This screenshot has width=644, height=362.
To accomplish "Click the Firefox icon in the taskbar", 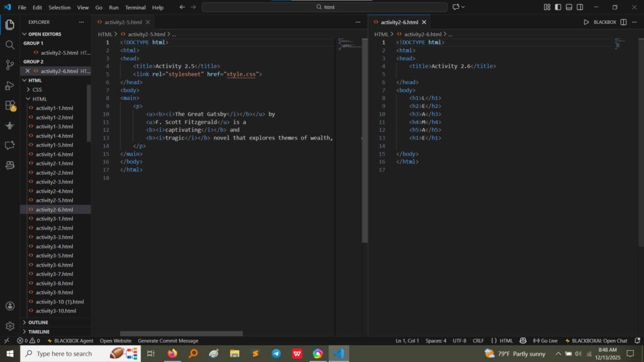I will 172,354.
